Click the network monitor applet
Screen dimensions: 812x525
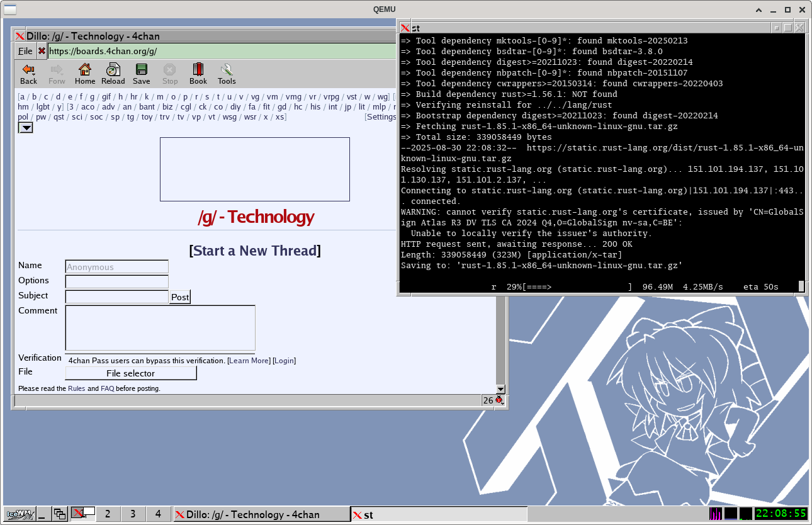coord(746,514)
